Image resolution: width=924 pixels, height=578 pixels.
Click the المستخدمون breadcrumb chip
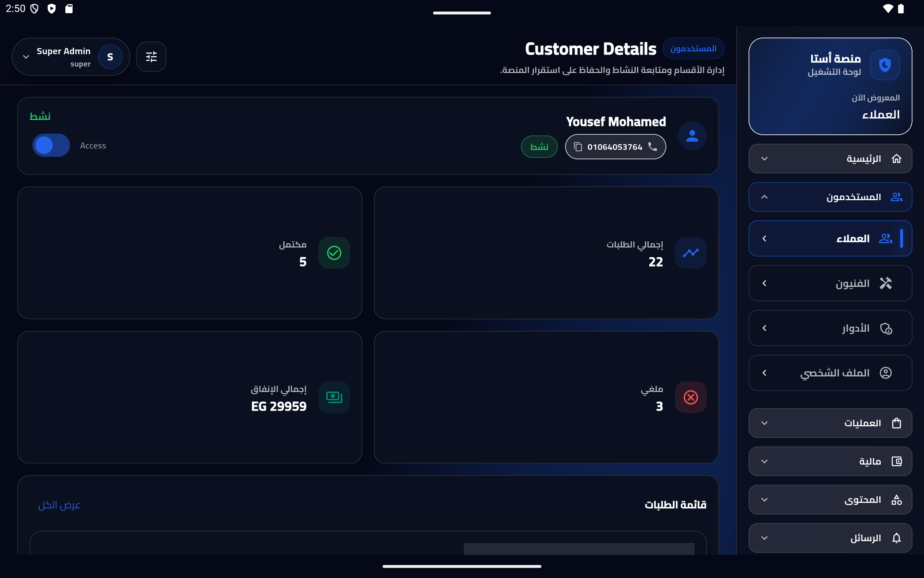click(x=693, y=48)
